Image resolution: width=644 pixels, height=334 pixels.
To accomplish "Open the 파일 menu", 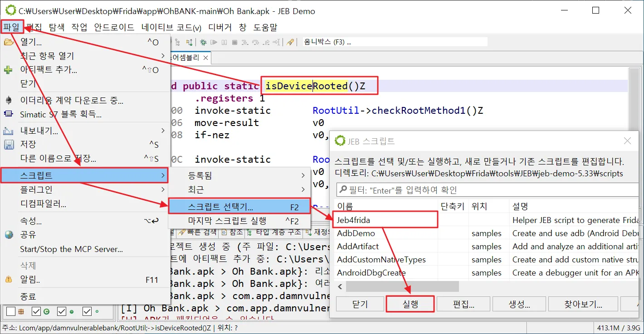I will [12, 27].
